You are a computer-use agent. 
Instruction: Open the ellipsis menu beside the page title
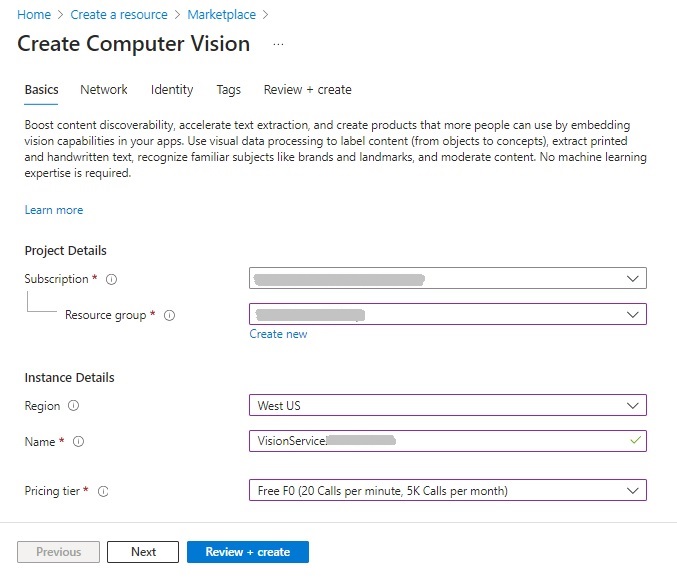click(x=278, y=45)
